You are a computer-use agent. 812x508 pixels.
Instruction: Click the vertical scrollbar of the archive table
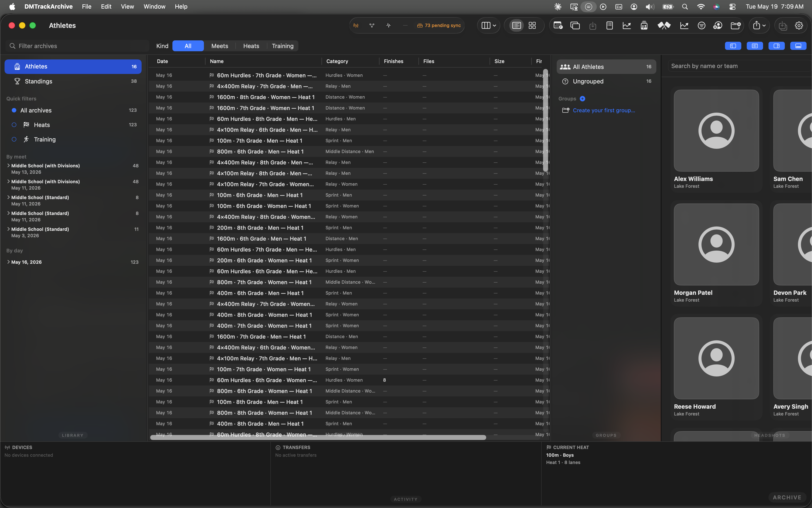pos(546,120)
